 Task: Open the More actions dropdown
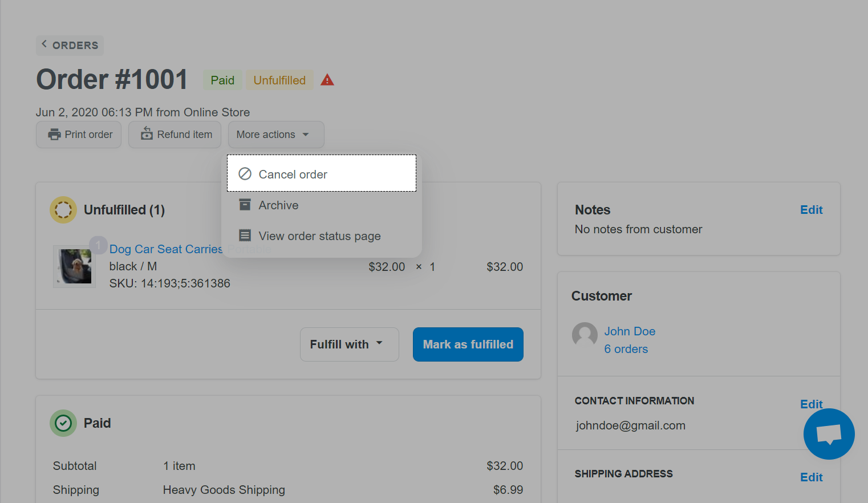[x=276, y=135]
